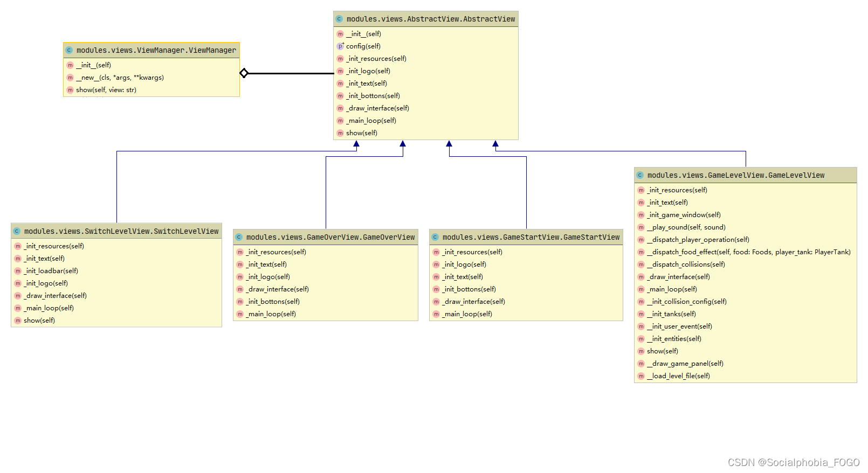The height and width of the screenshot is (473, 868).
Task: Click method icon beside AbstractView _draw_interface(self)
Action: click(x=340, y=108)
